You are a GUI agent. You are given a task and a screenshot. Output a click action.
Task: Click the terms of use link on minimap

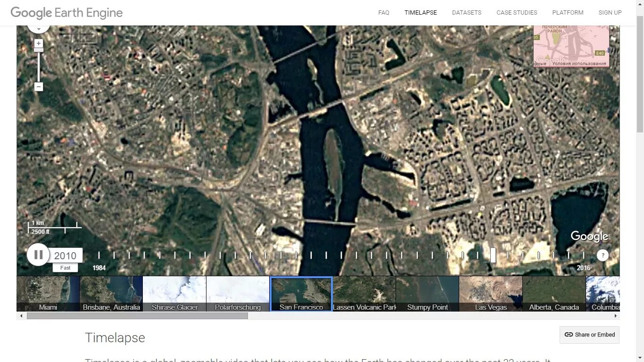(579, 64)
